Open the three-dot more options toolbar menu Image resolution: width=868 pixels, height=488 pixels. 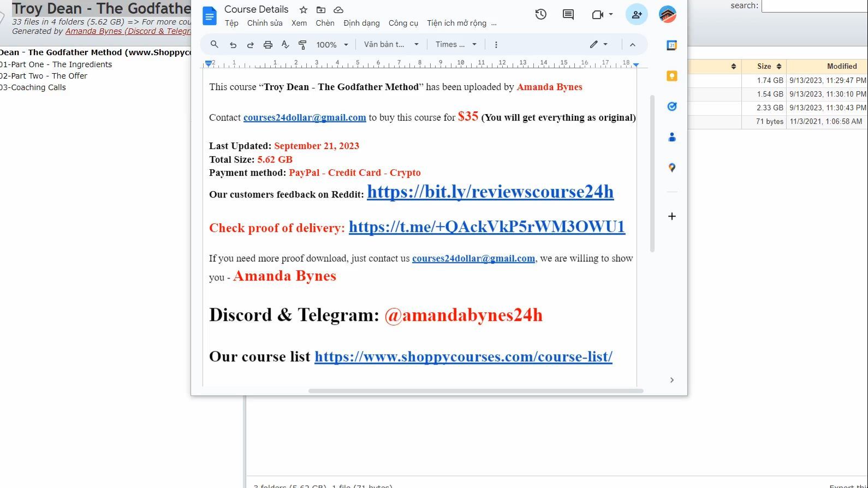pos(496,45)
